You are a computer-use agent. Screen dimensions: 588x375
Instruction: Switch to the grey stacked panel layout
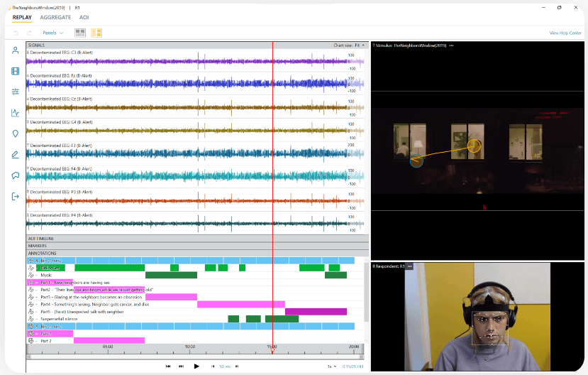point(80,33)
